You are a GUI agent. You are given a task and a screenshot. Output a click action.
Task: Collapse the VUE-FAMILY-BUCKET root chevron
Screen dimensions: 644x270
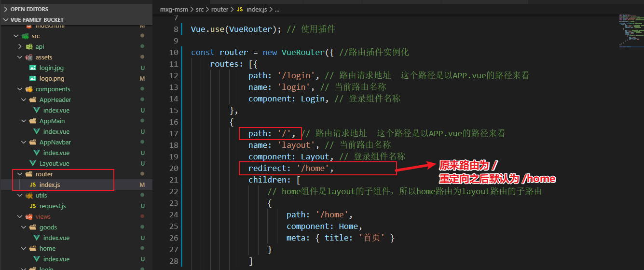(6, 20)
